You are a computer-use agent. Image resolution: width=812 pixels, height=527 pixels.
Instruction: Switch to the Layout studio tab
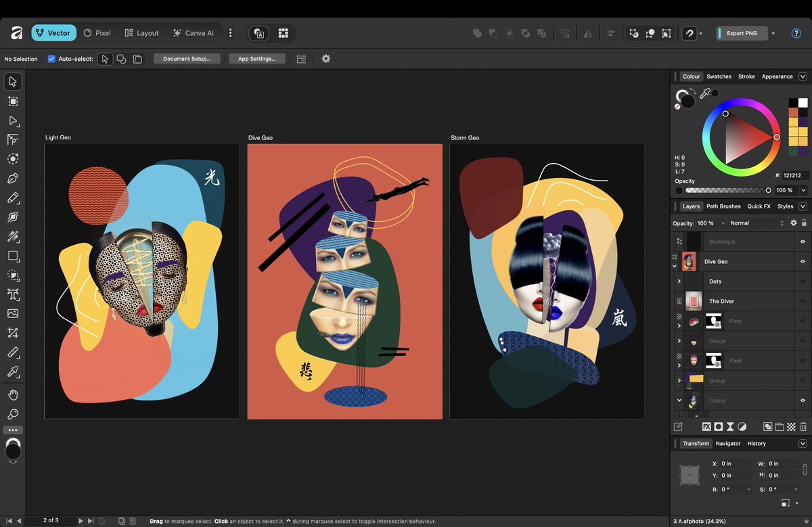(141, 32)
